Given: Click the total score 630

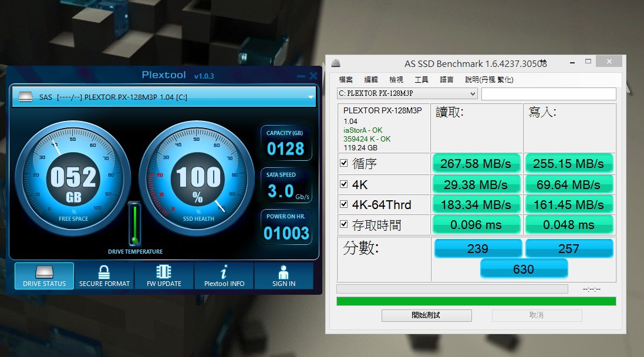Looking at the screenshot, I should (524, 269).
